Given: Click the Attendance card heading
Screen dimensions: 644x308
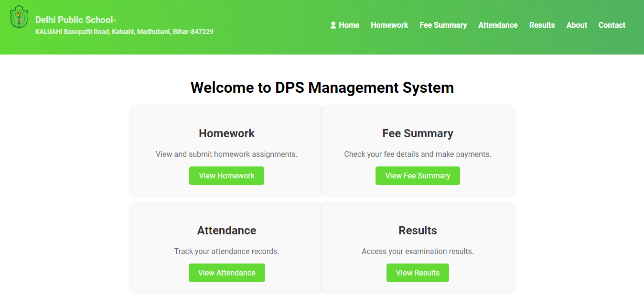Looking at the screenshot, I should [x=226, y=231].
